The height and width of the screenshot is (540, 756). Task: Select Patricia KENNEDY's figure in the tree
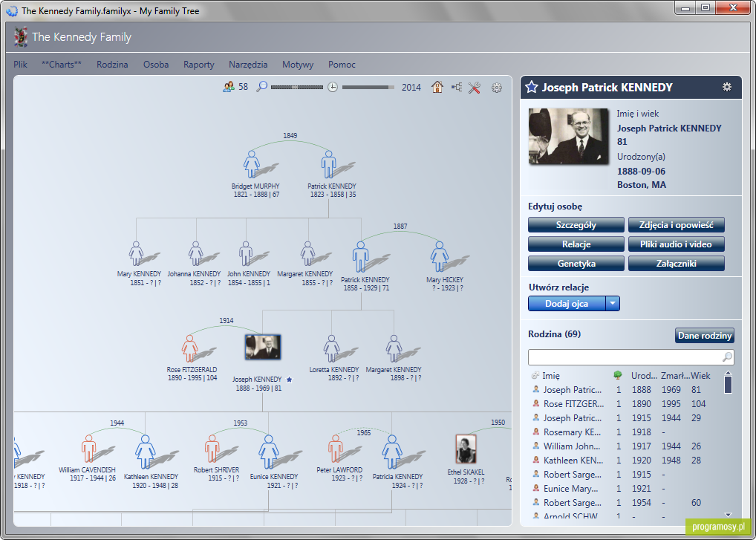coord(392,452)
